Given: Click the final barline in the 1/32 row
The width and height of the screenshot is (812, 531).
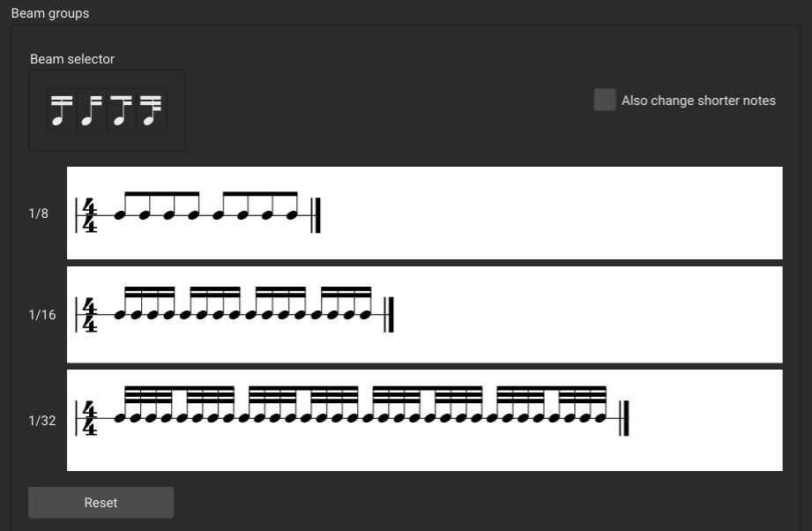Looking at the screenshot, I should pyautogui.click(x=625, y=418).
